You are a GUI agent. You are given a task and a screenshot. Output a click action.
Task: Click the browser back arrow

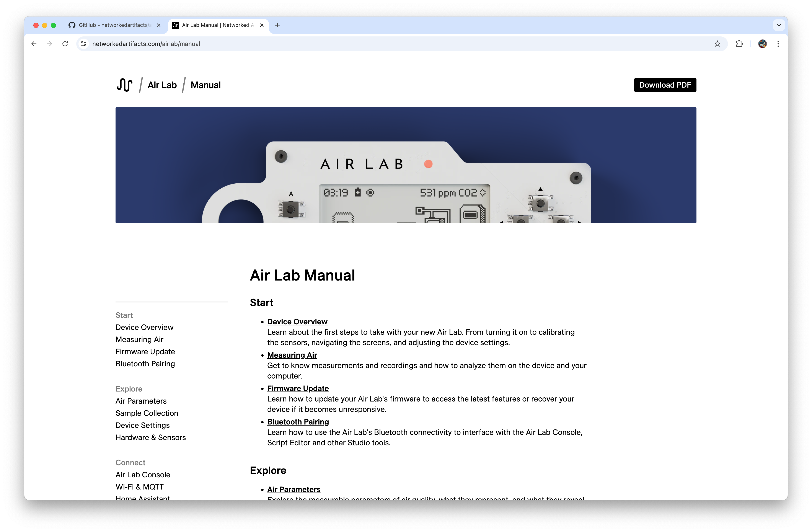click(34, 44)
